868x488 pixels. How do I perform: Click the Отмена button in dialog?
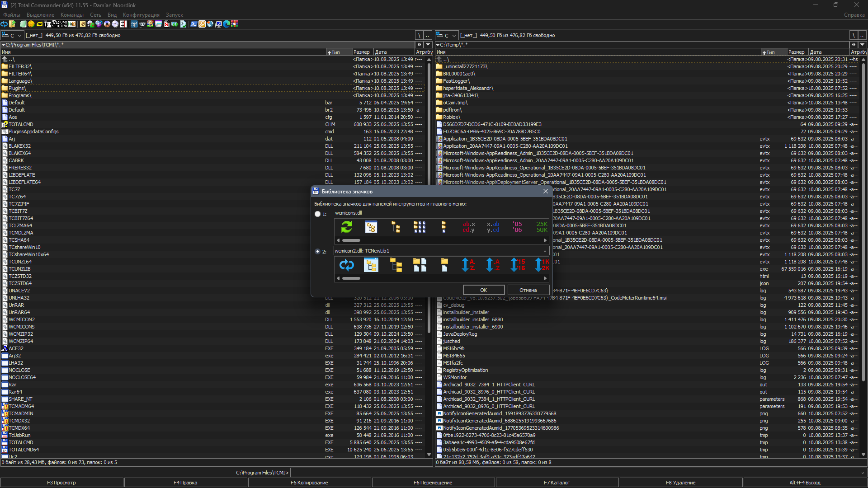[x=528, y=290]
